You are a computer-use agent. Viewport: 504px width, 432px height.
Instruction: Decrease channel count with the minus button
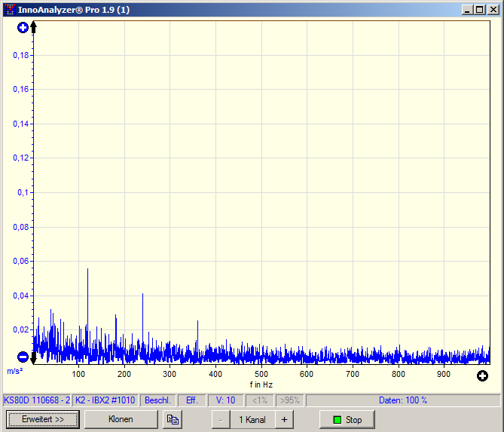click(x=220, y=420)
